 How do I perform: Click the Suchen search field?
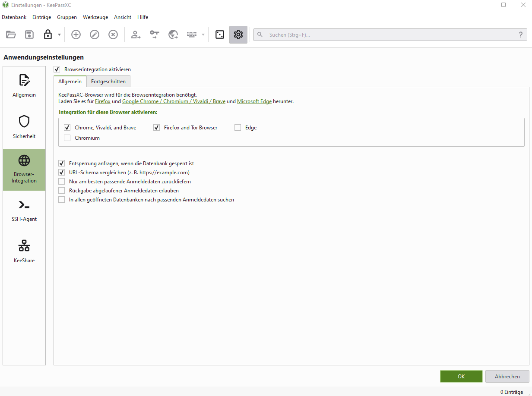(x=389, y=35)
